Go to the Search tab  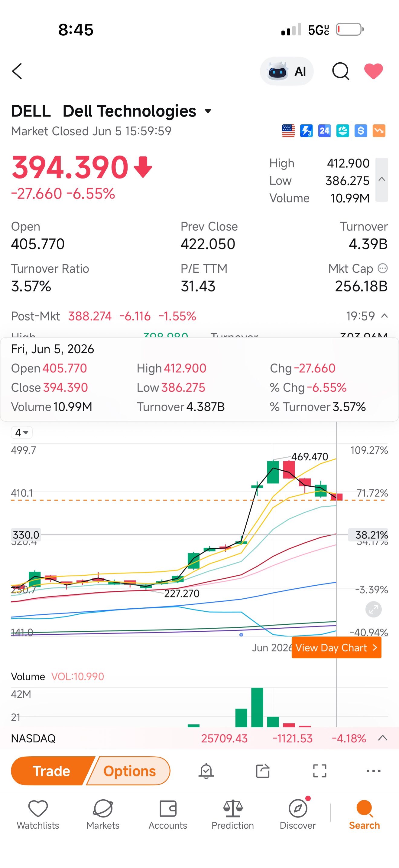click(364, 814)
